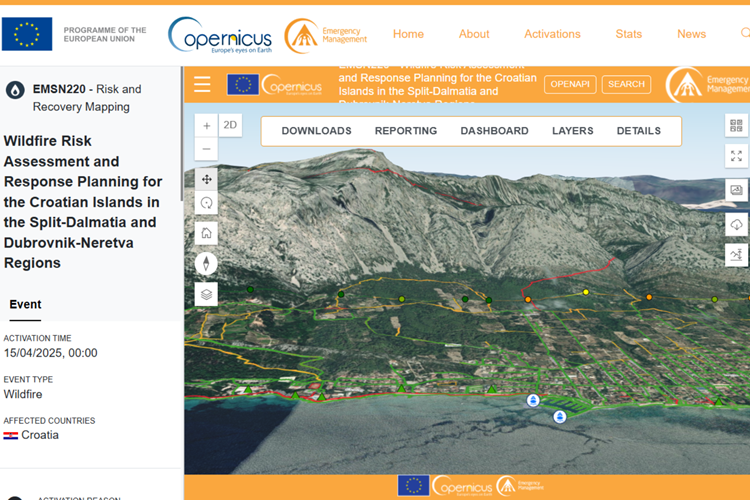Select the Event tab
This screenshot has width=750, height=500.
pos(25,304)
